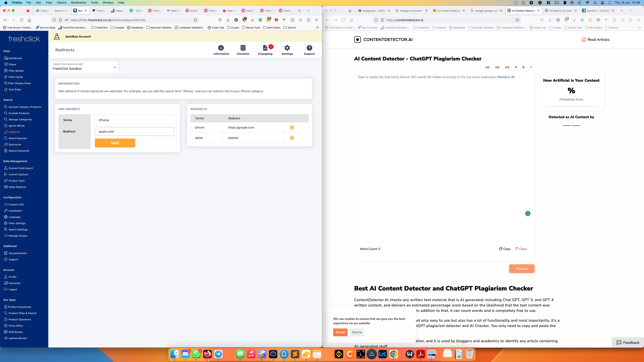The image size is (644, 362).
Task: Open extensions puzzle icon in left Firefox toolbar
Action: 308,20
